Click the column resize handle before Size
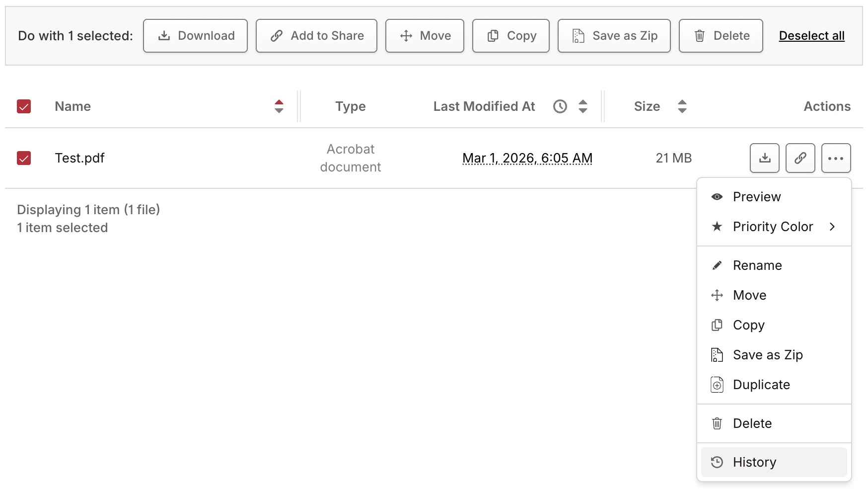The image size is (868, 489). [x=603, y=106]
